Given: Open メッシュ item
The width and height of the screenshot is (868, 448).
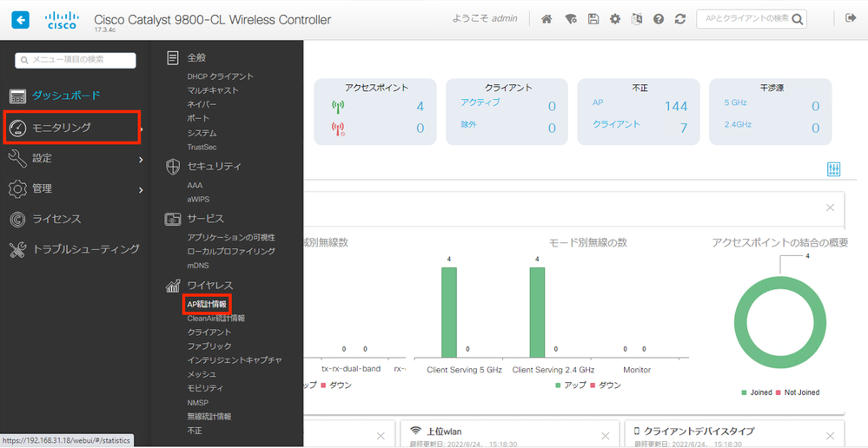Looking at the screenshot, I should pyautogui.click(x=202, y=374).
